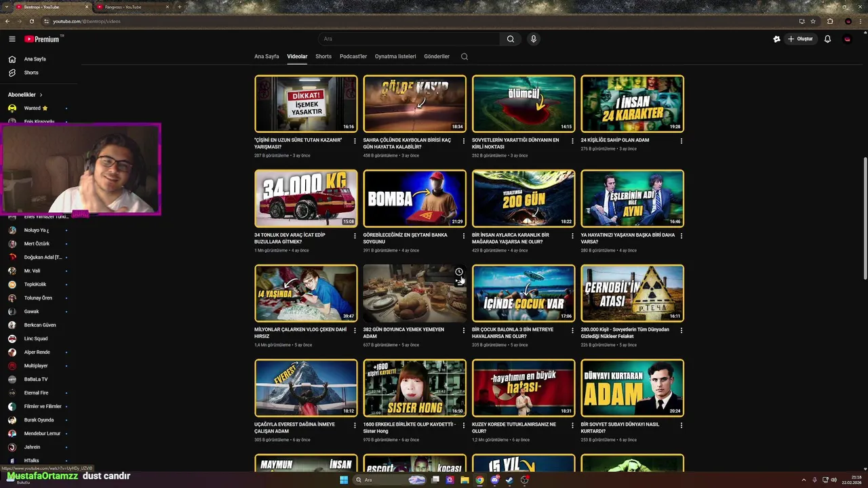Open options for karanlık mağarada yaşarsa video
868x488 pixels.
pos(572,236)
